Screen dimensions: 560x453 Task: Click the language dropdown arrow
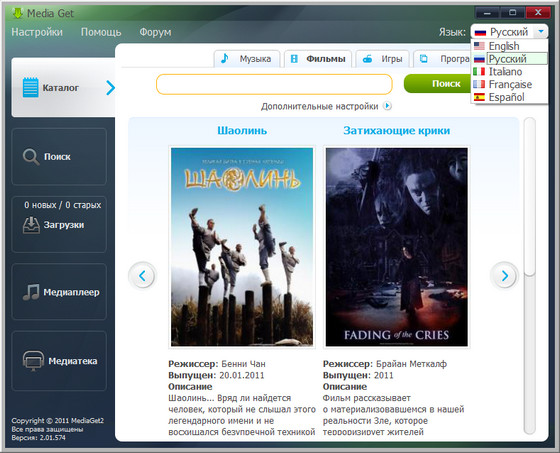pos(541,32)
